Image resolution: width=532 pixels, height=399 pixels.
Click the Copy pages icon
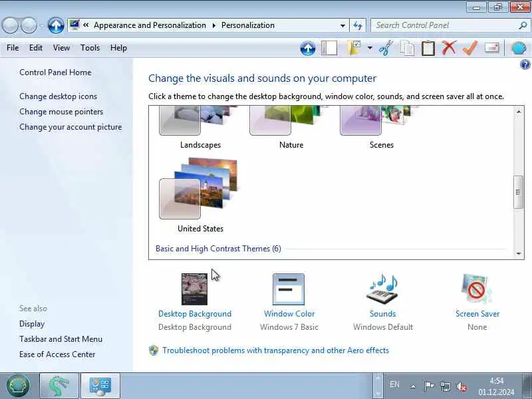pyautogui.click(x=407, y=48)
